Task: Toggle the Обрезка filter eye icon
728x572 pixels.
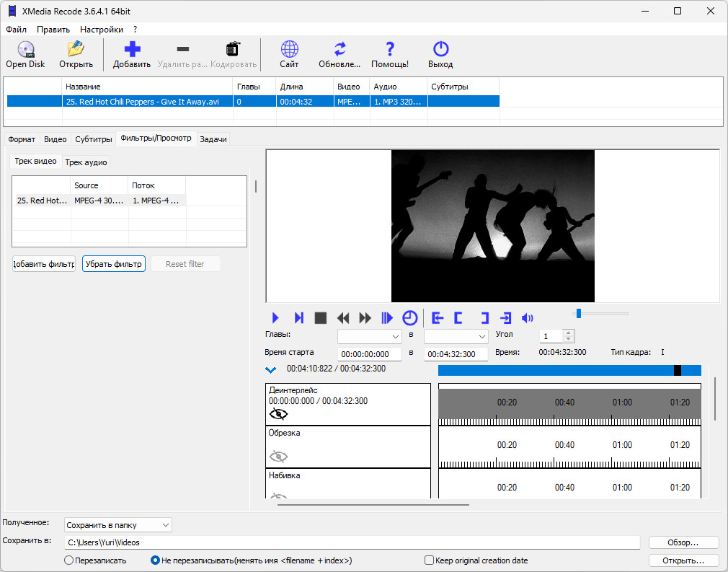Action: [278, 457]
